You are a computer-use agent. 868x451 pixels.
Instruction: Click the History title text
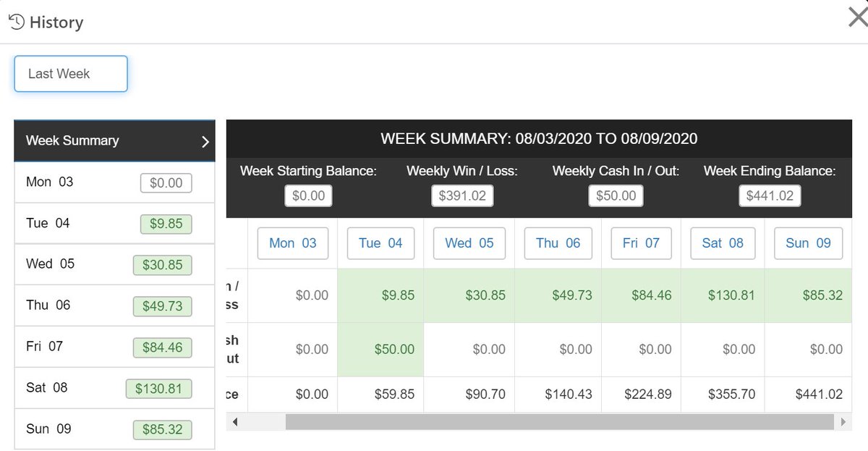tap(56, 23)
